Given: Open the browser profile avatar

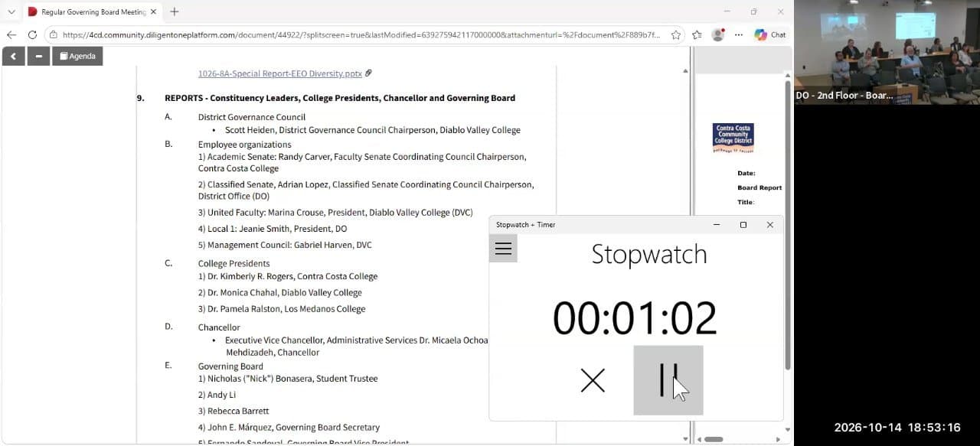Looking at the screenshot, I should [718, 34].
